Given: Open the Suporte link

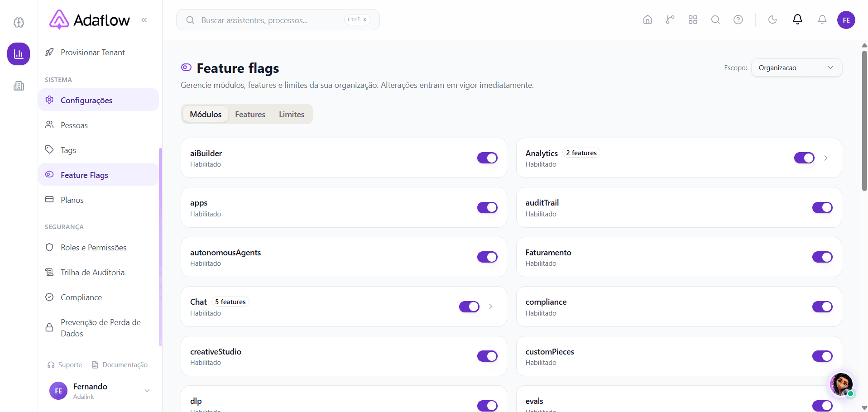Looking at the screenshot, I should coord(65,365).
